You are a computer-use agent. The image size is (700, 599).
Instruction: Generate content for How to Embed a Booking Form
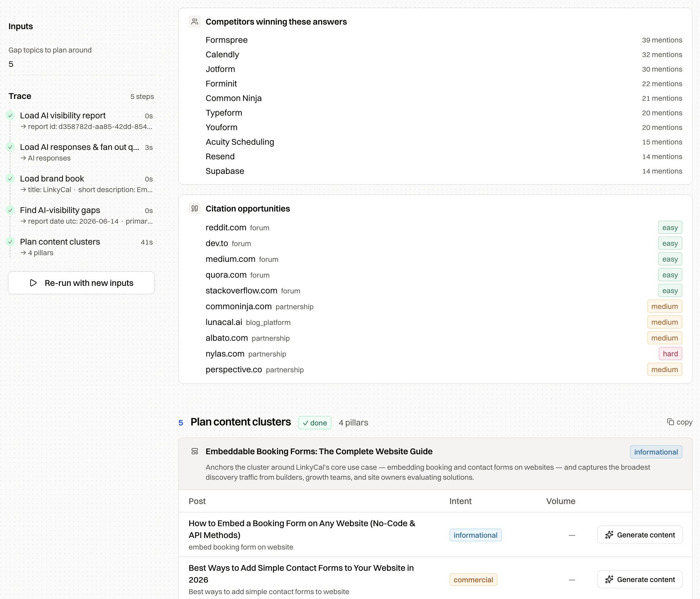point(640,535)
